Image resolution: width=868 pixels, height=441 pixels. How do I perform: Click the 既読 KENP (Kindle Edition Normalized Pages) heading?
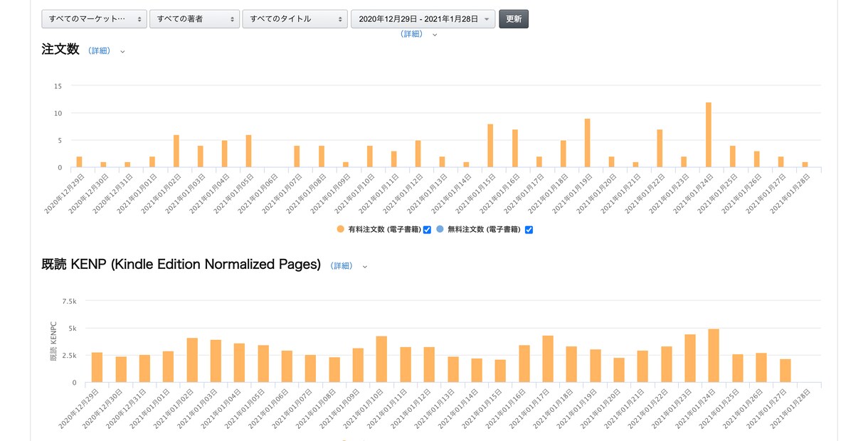181,265
